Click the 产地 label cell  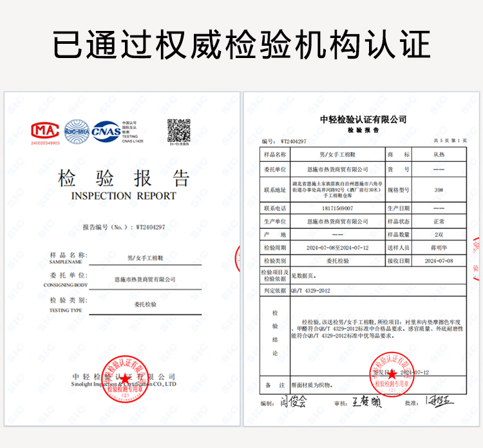[275, 235]
